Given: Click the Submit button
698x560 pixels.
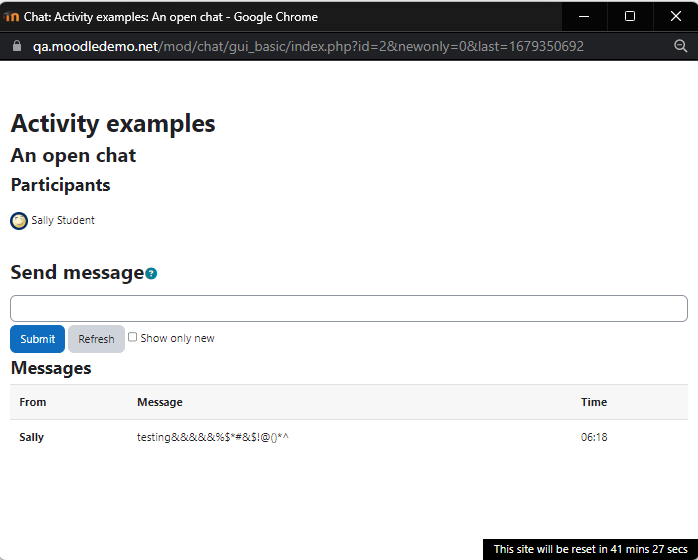Looking at the screenshot, I should point(37,339).
